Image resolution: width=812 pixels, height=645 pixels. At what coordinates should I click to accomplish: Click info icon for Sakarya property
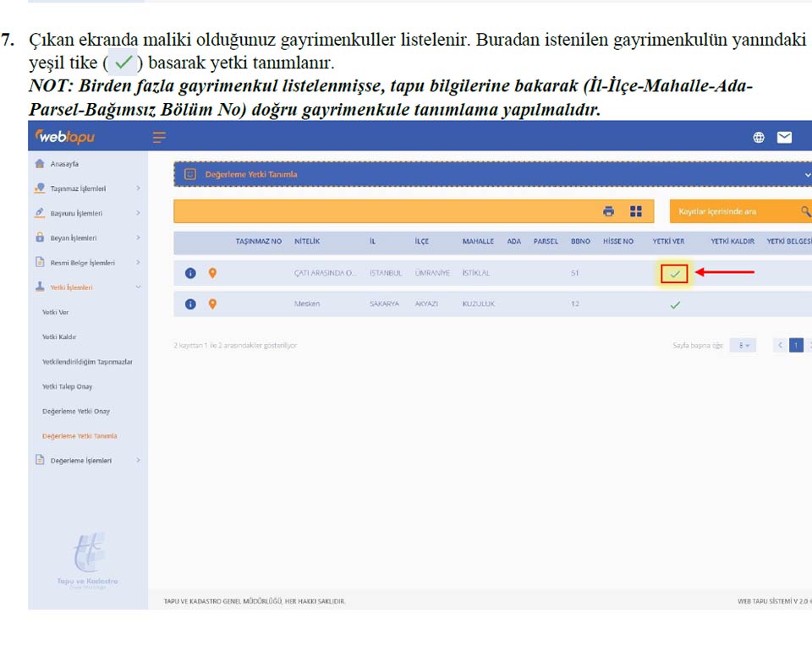point(190,304)
